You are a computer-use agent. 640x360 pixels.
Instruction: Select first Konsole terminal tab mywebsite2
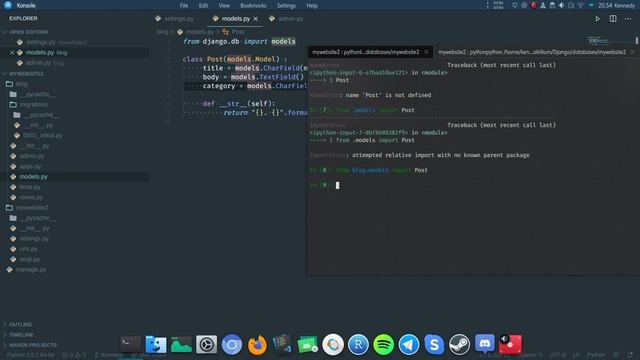[x=365, y=52]
